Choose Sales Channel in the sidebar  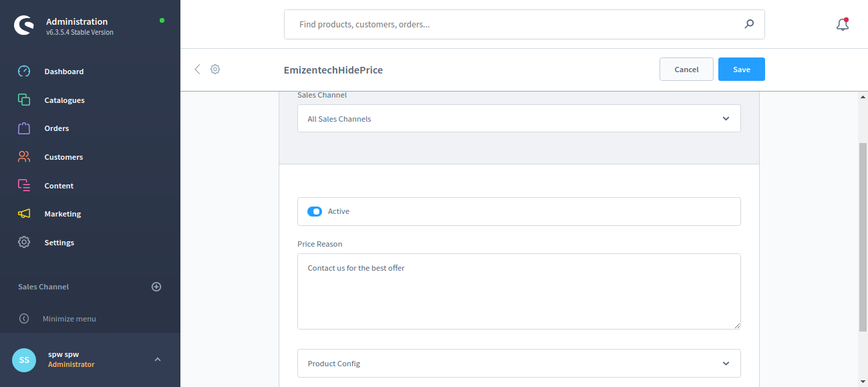[43, 286]
